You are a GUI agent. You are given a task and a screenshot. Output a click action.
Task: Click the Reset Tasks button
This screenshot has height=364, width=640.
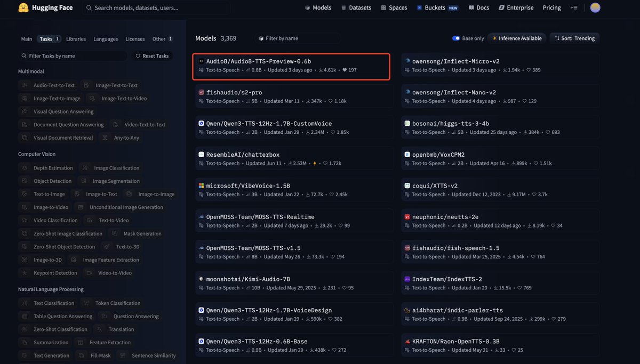point(151,56)
